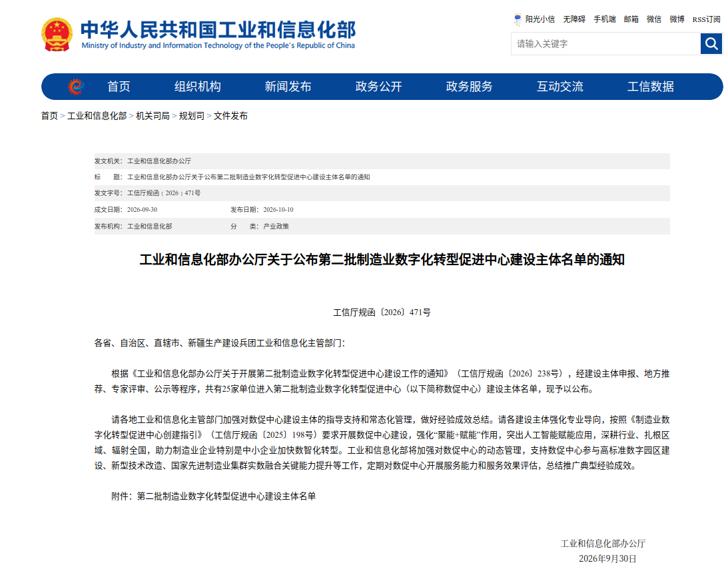This screenshot has width=728, height=567.
Task: Open the 组织机构 menu
Action: click(198, 87)
